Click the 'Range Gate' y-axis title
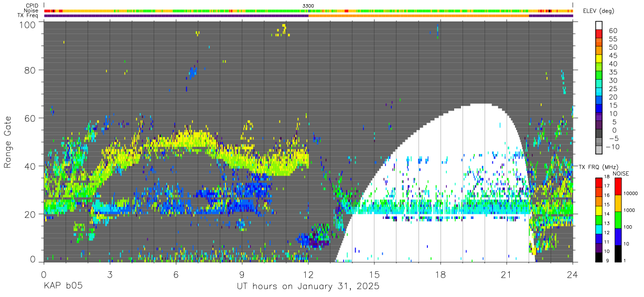The height and width of the screenshot is (297, 644). click(8, 141)
